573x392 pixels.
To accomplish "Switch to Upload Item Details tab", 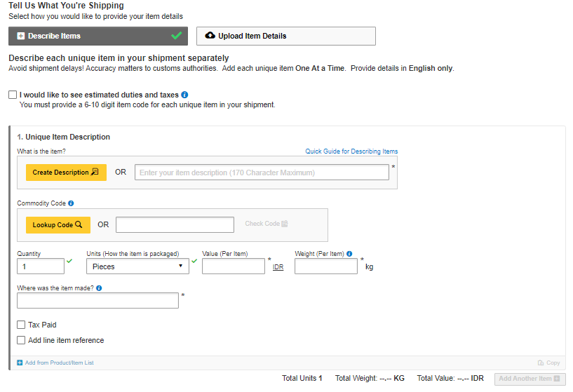I will point(285,36).
